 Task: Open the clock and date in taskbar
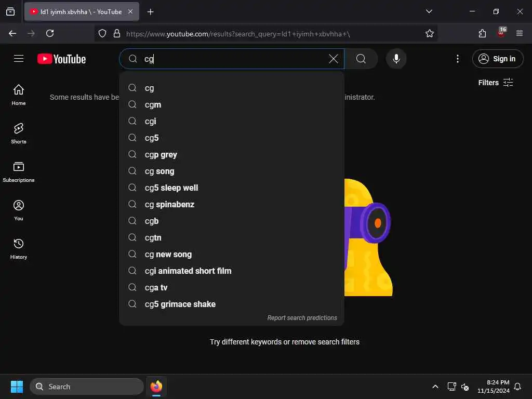(x=494, y=387)
